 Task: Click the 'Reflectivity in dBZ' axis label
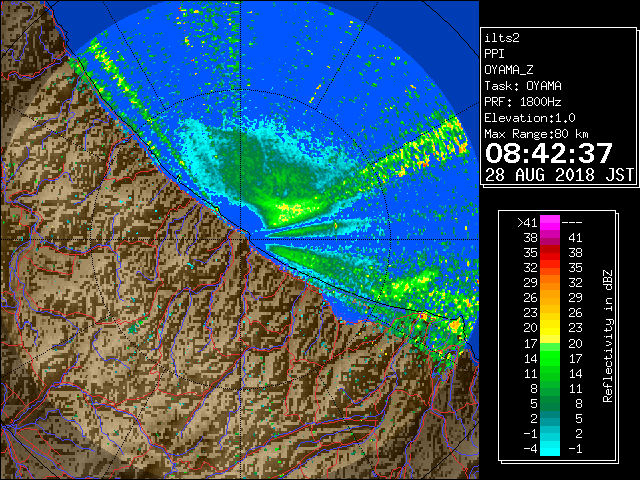[x=608, y=336]
